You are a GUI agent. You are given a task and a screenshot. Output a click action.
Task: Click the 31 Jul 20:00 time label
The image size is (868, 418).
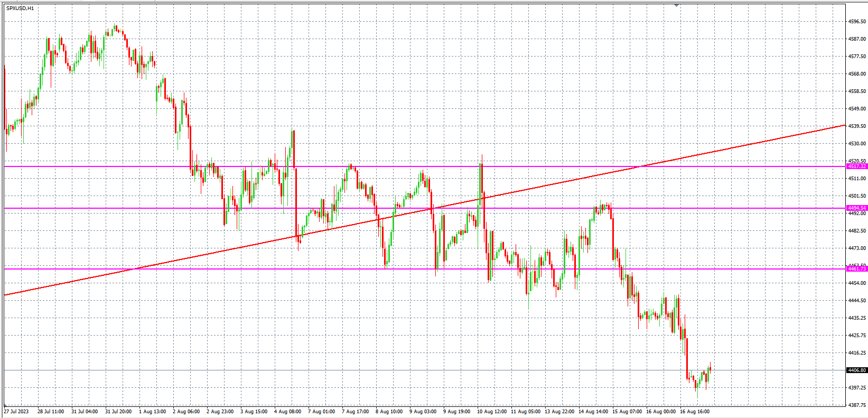click(x=118, y=412)
